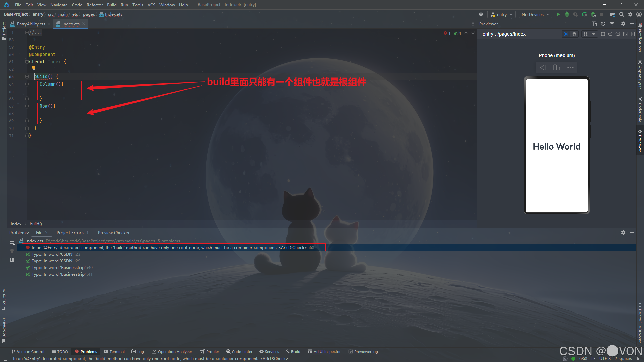Open the Profiler tool window
The width and height of the screenshot is (644, 362).
tap(210, 351)
